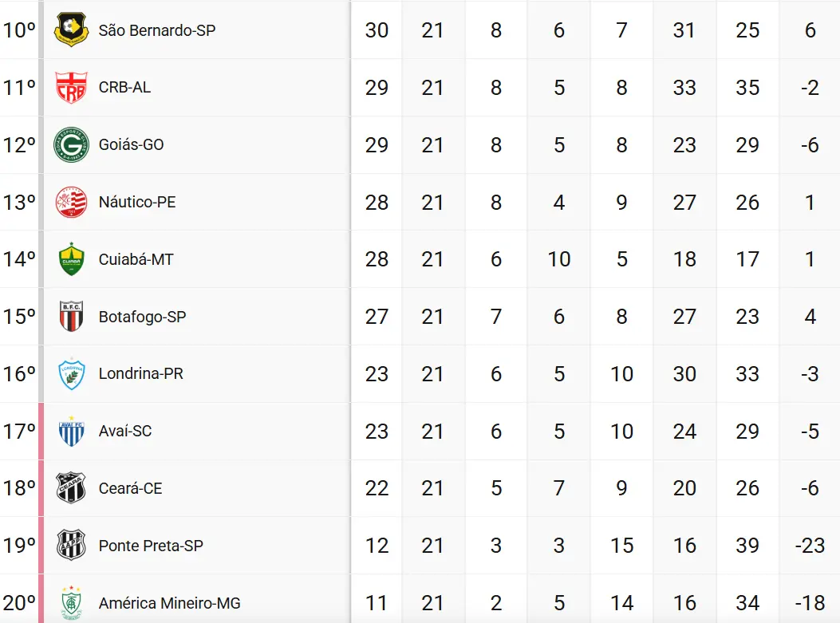Image resolution: width=840 pixels, height=623 pixels.
Task: Click Botafogo-SP's 27 points cell
Action: point(377,317)
